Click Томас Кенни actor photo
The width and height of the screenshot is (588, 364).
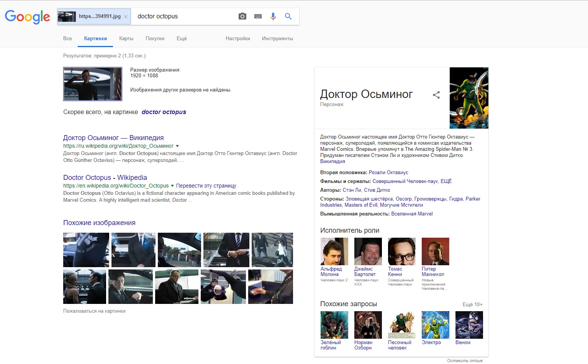click(x=402, y=251)
